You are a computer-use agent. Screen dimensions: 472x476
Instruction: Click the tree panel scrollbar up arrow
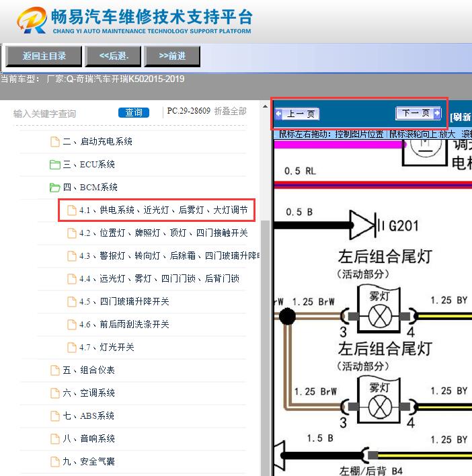(x=265, y=106)
